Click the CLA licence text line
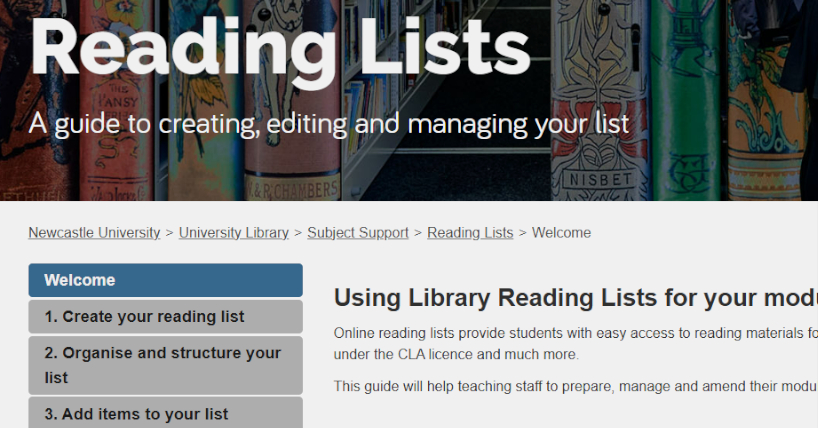This screenshot has width=818, height=428. tap(456, 354)
